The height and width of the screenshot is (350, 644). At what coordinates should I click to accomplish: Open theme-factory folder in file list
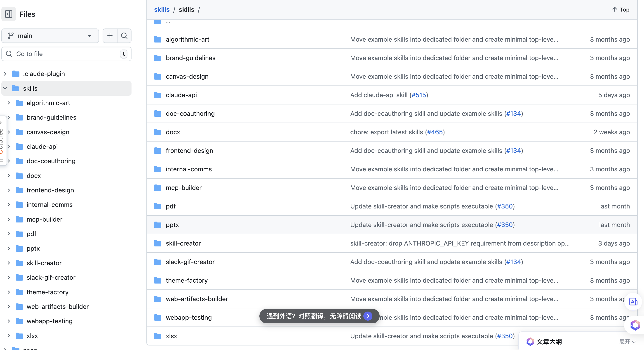pos(186,280)
